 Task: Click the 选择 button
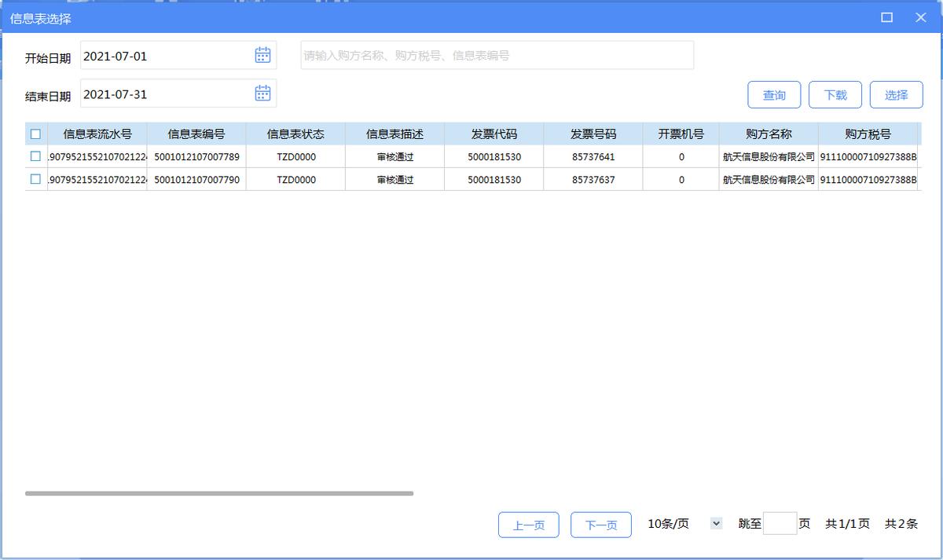point(897,95)
